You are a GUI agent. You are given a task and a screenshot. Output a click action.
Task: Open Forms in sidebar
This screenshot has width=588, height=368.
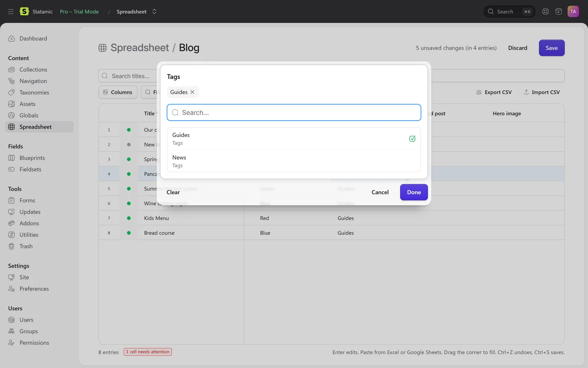pos(39,200)
